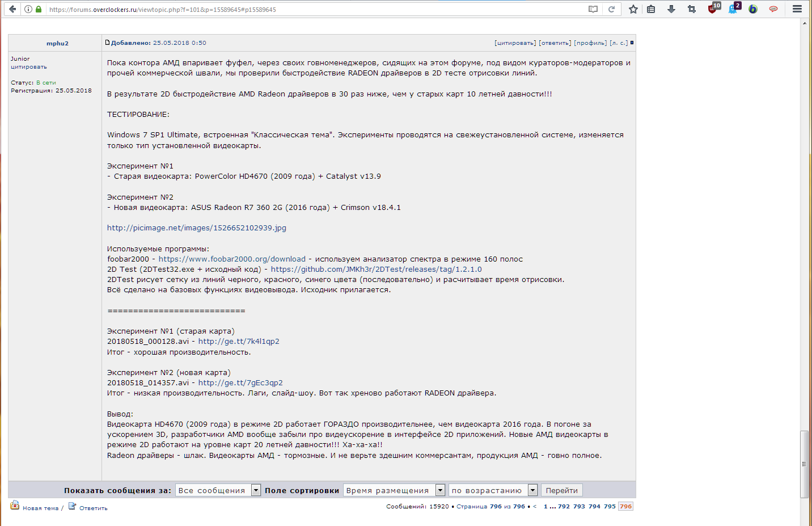Click the Перейти button
This screenshot has height=526, width=812.
click(561, 490)
